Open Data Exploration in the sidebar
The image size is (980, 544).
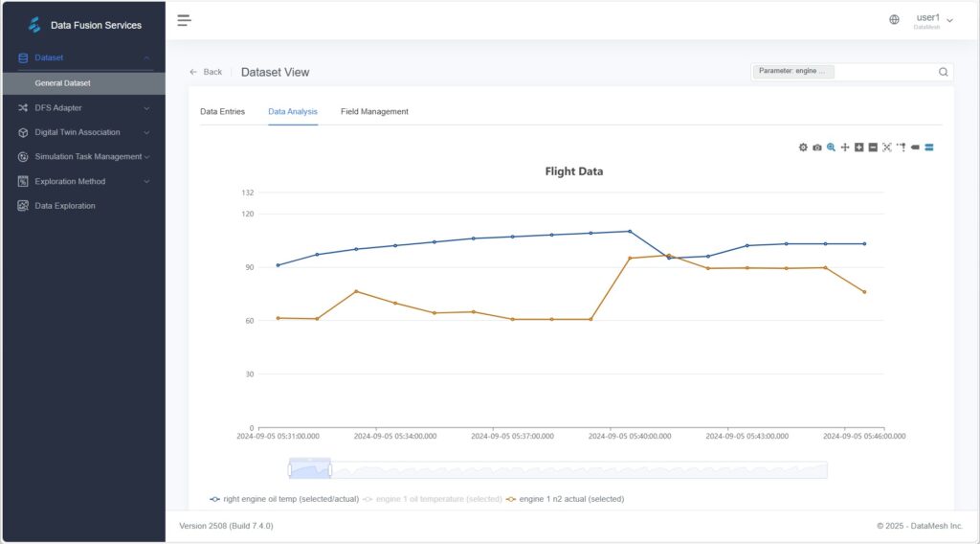[65, 206]
